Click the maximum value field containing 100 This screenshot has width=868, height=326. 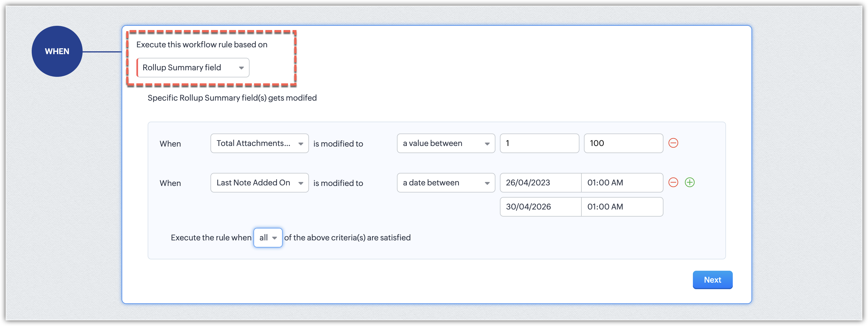click(623, 143)
